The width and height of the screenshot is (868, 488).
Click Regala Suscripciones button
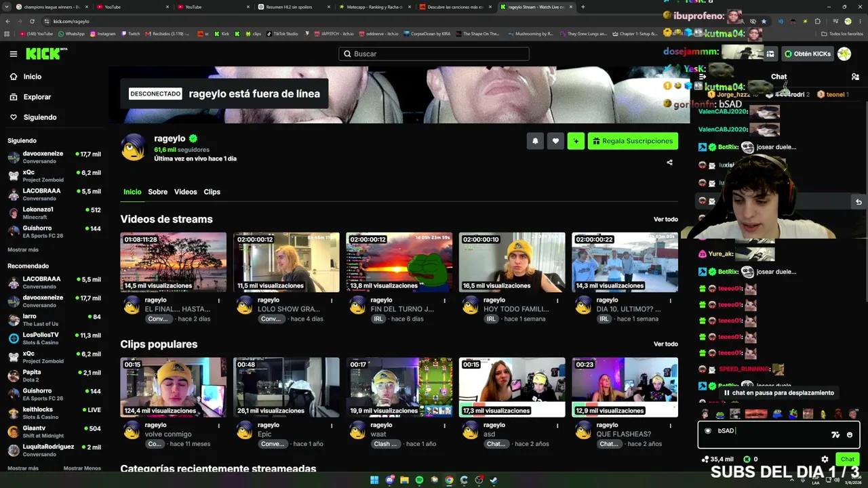click(x=633, y=141)
